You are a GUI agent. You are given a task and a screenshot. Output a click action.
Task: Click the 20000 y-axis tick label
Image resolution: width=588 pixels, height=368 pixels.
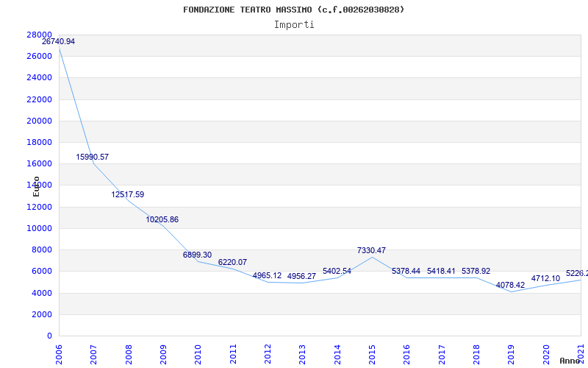(x=39, y=121)
